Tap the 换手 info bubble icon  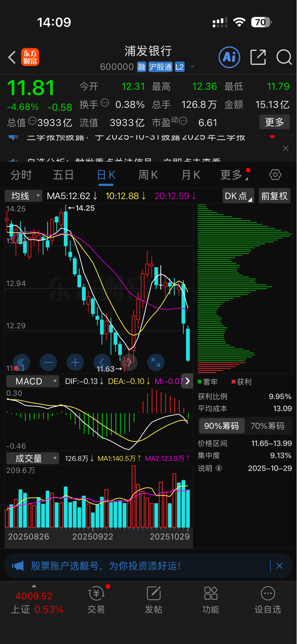point(105,103)
